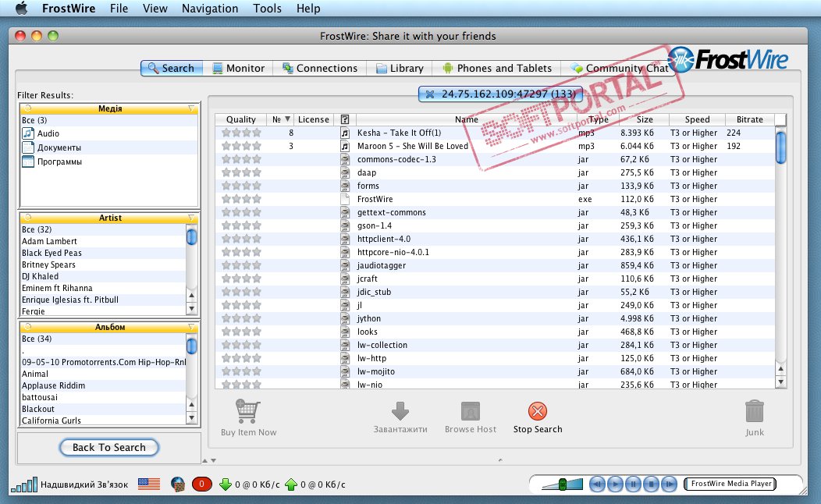Click the connection quality bars icon
821x504 pixels.
tap(24, 484)
